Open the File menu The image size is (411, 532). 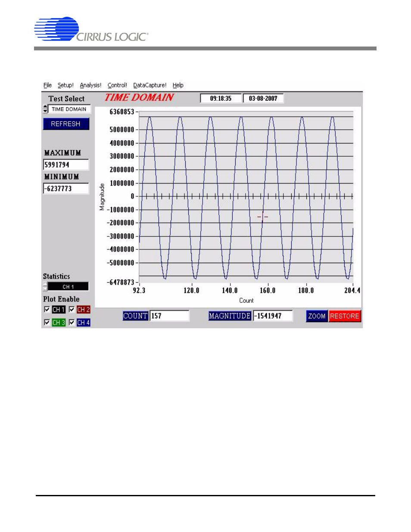[x=47, y=85]
